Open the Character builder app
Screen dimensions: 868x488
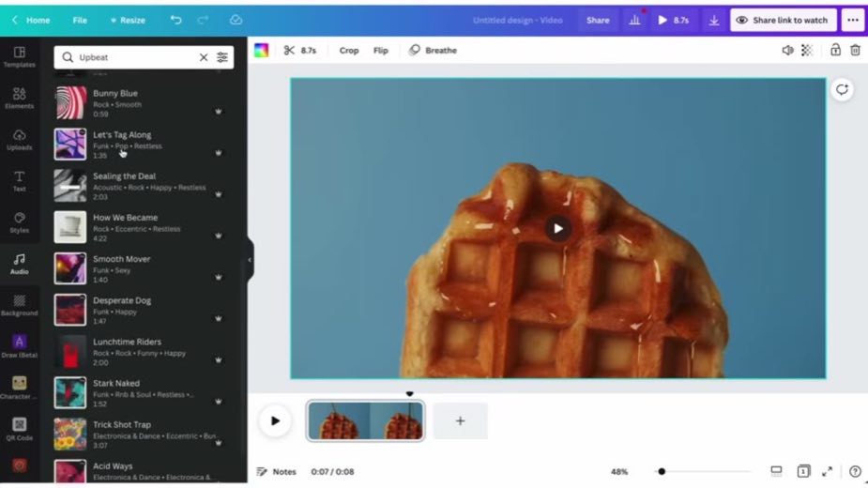20,388
